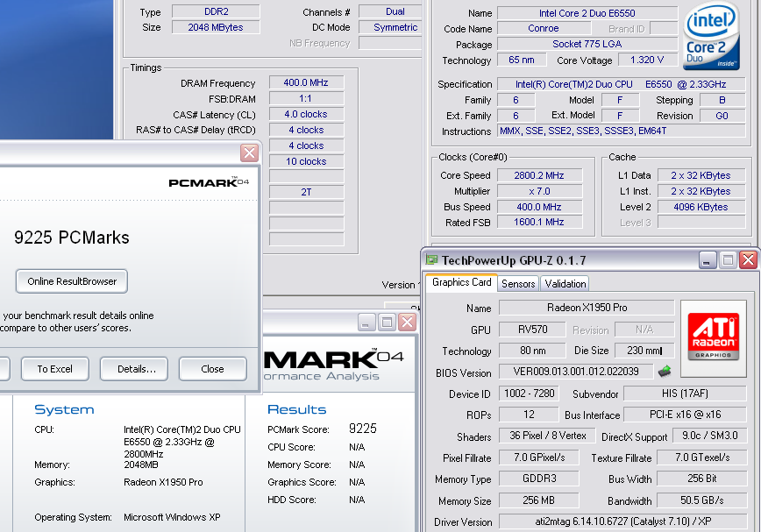Close the PCMark04 main window
The width and height of the screenshot is (761, 532).
click(407, 322)
